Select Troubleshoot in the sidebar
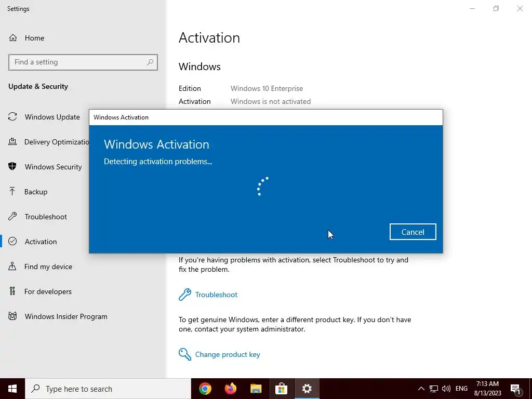This screenshot has height=399, width=532. 46,217
